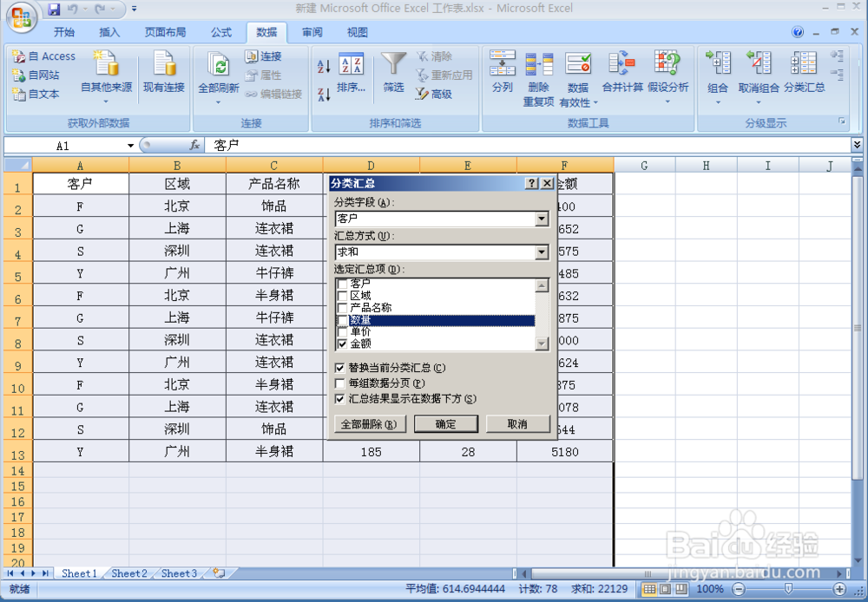Switch to Sheet2 tab
The height and width of the screenshot is (602, 868).
[129, 573]
